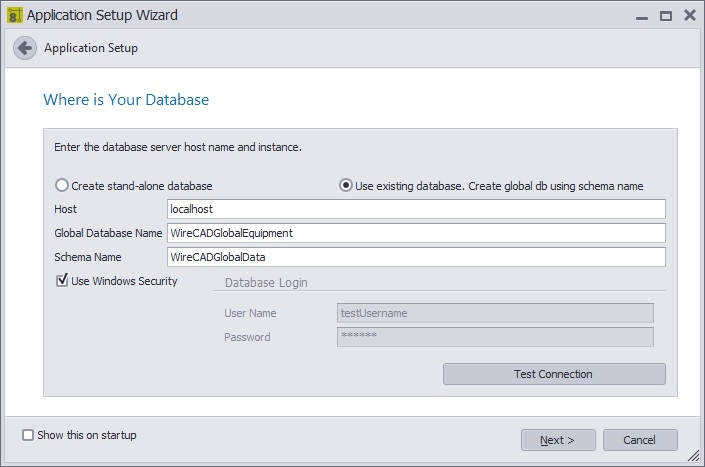Grab the window resize grip corner
The height and width of the screenshot is (467, 705).
point(694,455)
